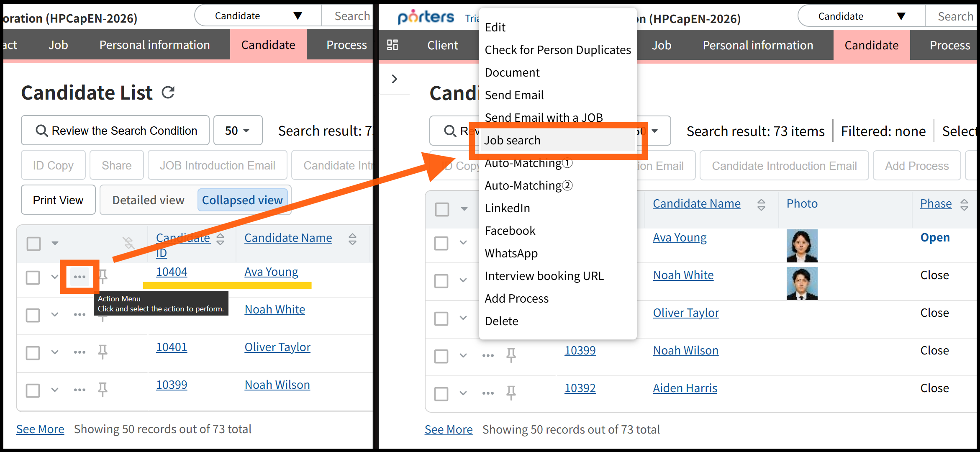Open the 50 records-per-page dropdown
The width and height of the screenshot is (980, 452).
[238, 131]
